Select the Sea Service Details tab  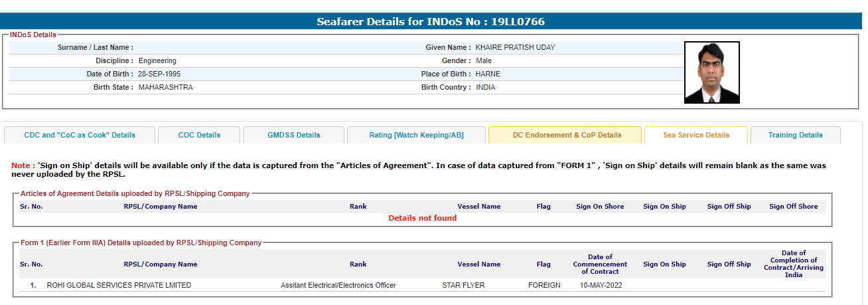pos(696,135)
